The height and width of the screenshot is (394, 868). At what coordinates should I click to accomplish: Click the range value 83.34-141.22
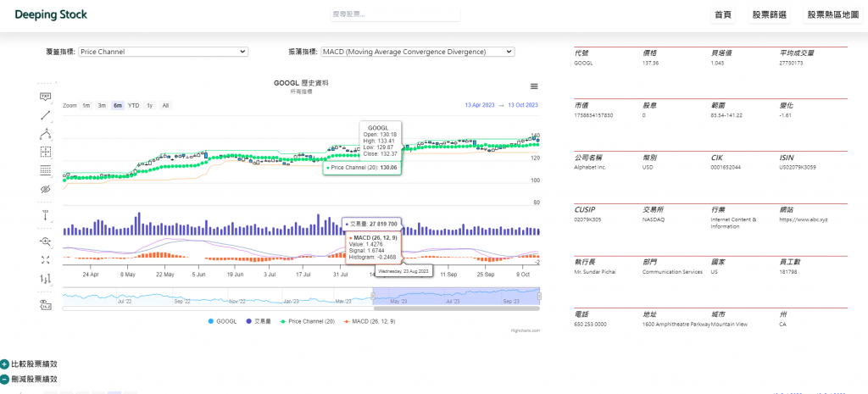(x=726, y=115)
